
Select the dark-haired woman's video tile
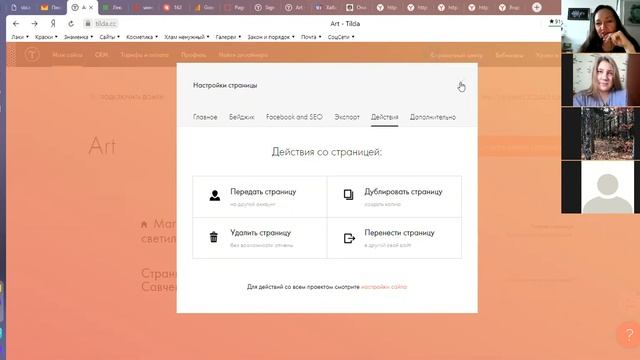pyautogui.click(x=601, y=27)
